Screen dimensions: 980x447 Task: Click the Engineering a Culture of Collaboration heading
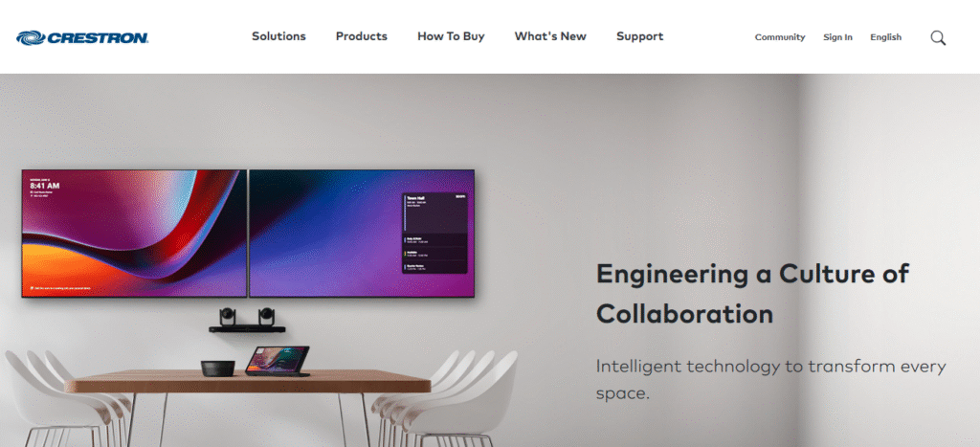pos(752,293)
